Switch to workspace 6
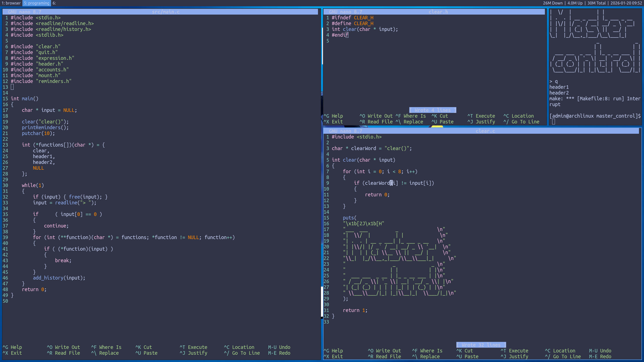The width and height of the screenshot is (644, 362). [54, 3]
